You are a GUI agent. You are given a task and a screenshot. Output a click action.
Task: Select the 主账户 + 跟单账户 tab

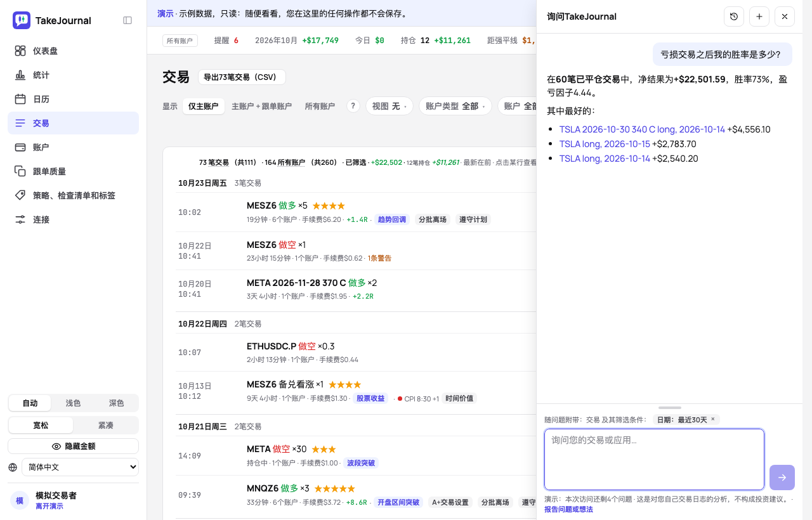click(261, 107)
